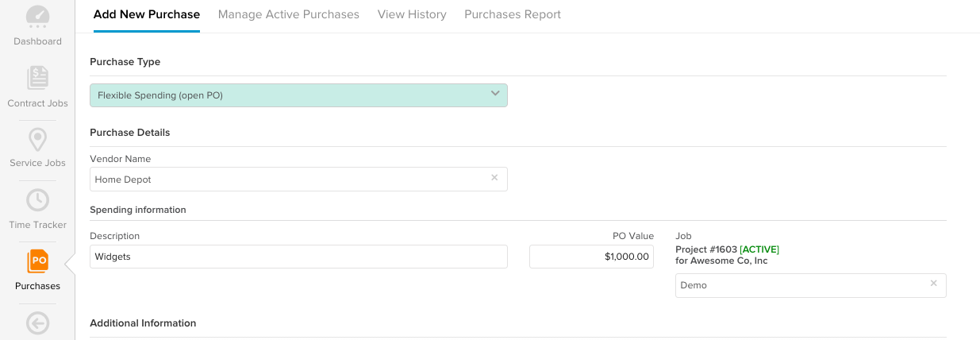
Task: Open Contract Jobs invoice icon
Action: 37,78
